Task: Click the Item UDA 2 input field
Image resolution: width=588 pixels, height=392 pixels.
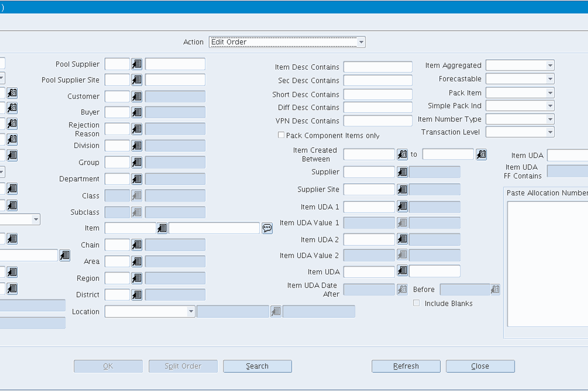Action: tap(369, 239)
